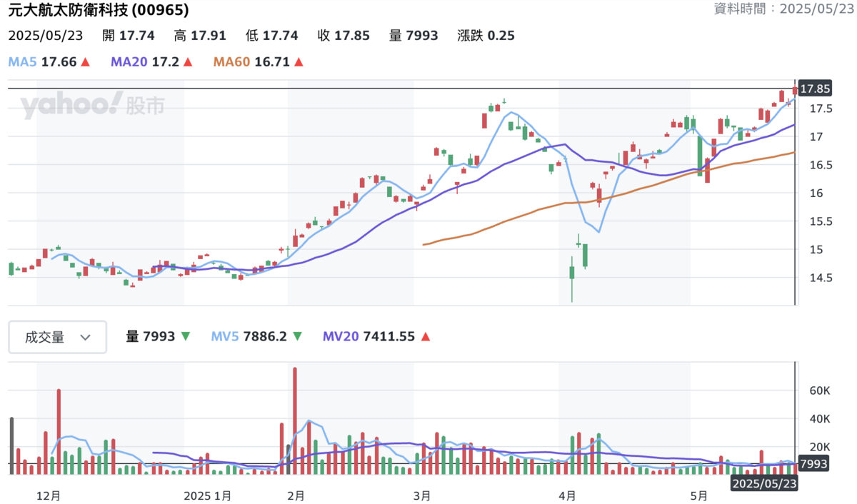Click the green down triangle after MV5 7886.2
Image resolution: width=857 pixels, height=504 pixels.
coord(297,336)
